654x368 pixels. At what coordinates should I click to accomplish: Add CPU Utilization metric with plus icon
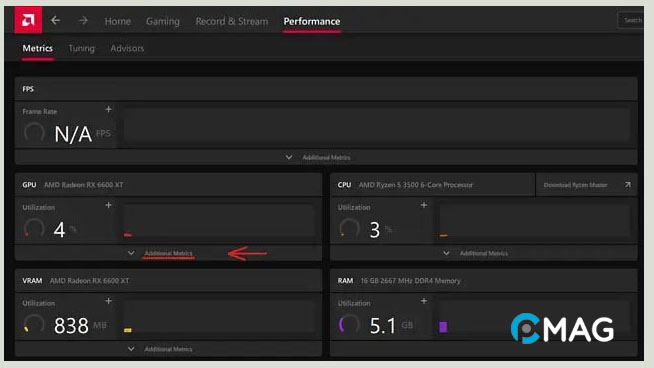click(424, 205)
